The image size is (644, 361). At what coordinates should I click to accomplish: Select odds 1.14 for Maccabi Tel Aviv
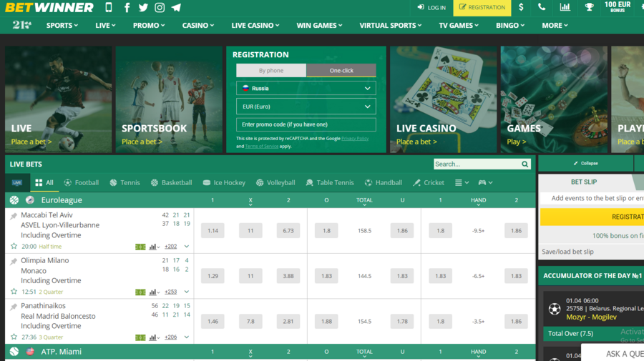tap(213, 231)
